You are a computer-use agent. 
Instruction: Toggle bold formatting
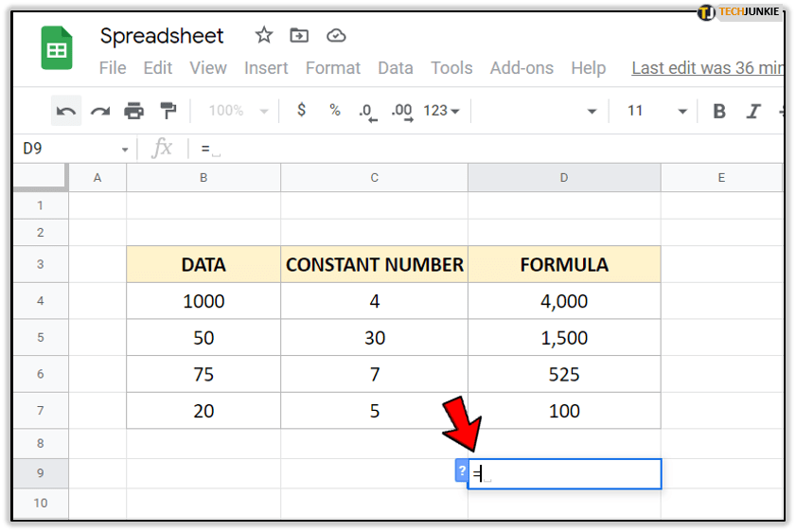coord(719,111)
